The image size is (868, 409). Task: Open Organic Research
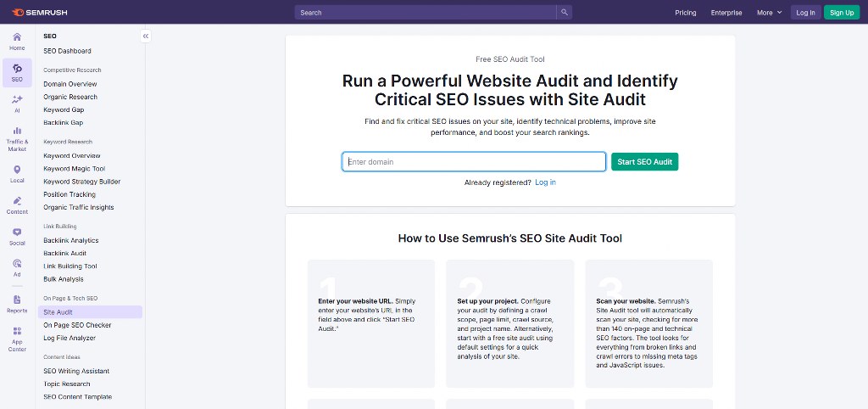coord(70,97)
